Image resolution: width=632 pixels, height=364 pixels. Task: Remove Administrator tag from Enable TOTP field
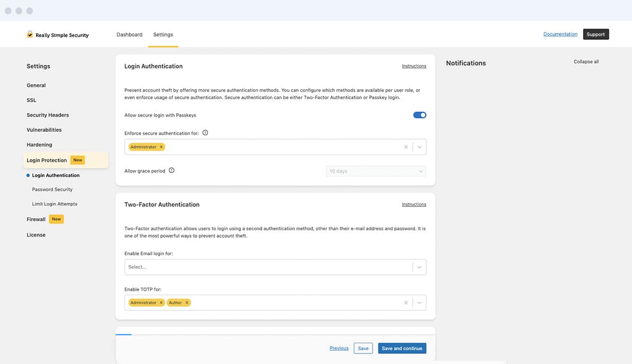(161, 302)
